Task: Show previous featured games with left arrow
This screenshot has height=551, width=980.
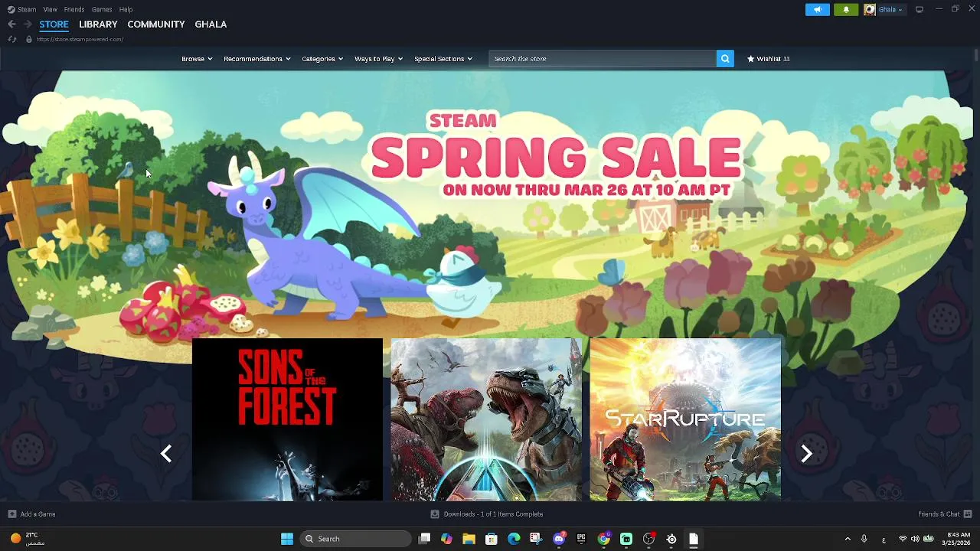Action: [x=166, y=454]
